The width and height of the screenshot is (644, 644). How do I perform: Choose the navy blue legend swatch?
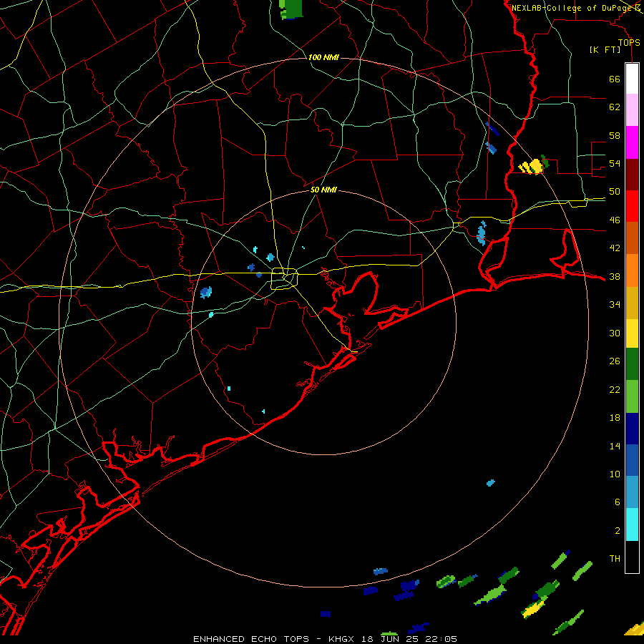pos(632,429)
